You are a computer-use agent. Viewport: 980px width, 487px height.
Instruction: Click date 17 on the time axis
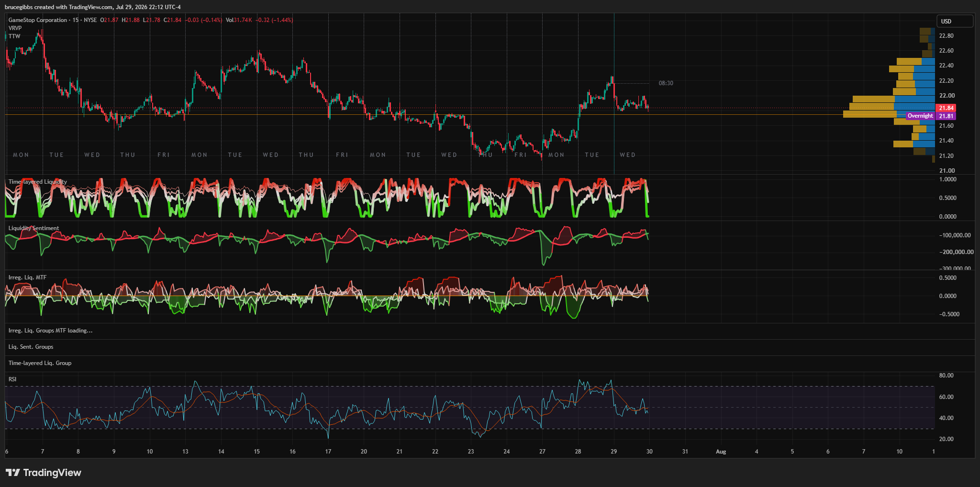(328, 452)
